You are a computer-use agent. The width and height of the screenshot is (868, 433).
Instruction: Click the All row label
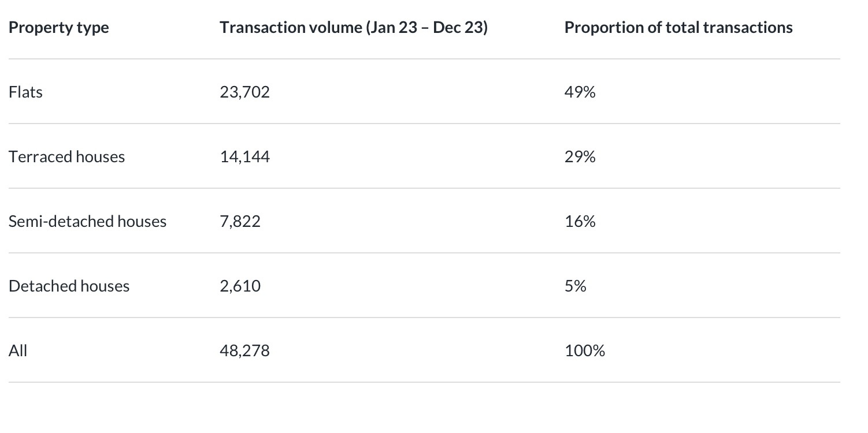pyautogui.click(x=18, y=350)
